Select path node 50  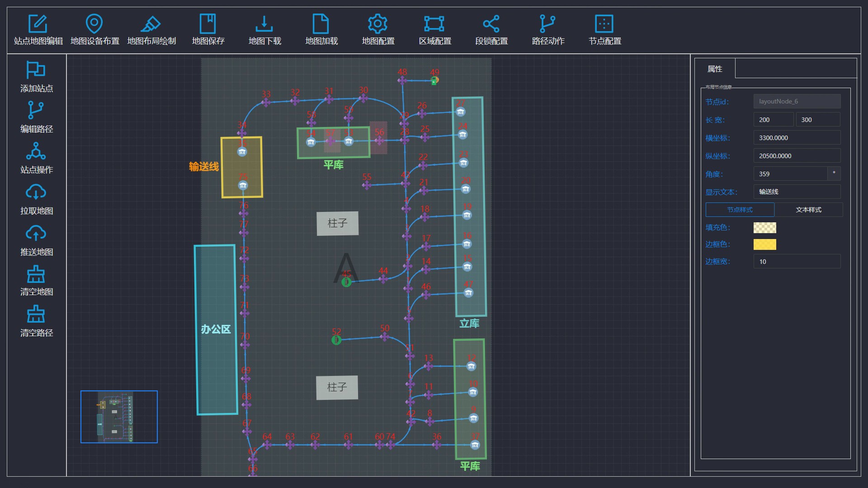click(x=385, y=337)
